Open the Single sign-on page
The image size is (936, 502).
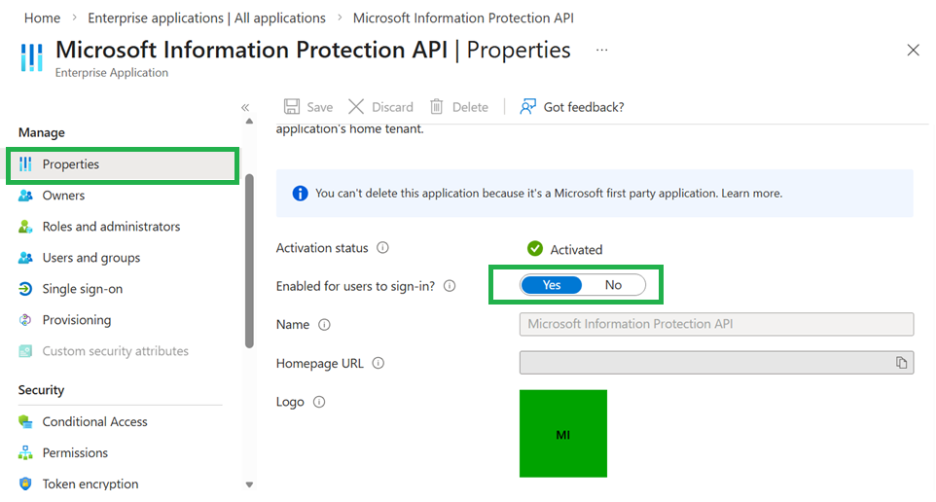(82, 289)
